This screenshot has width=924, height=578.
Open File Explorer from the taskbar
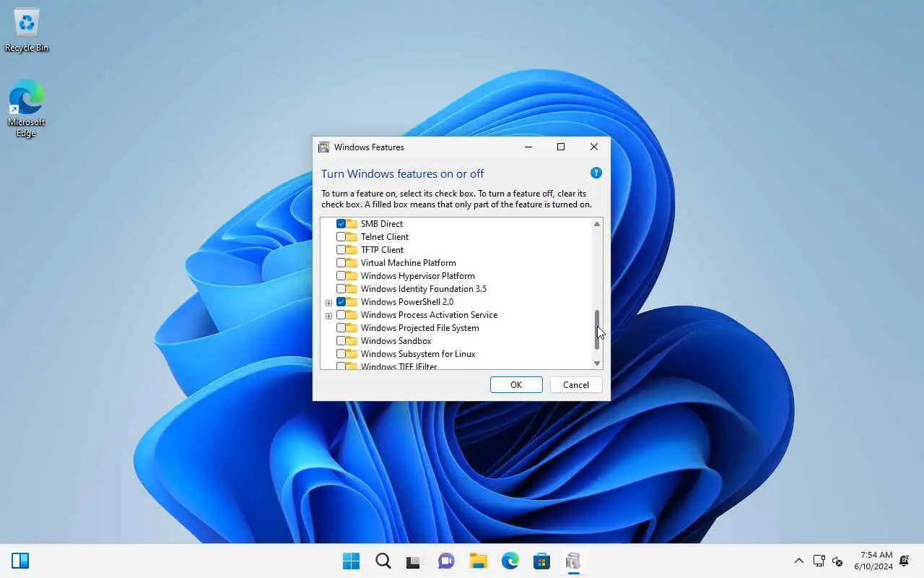pos(478,561)
